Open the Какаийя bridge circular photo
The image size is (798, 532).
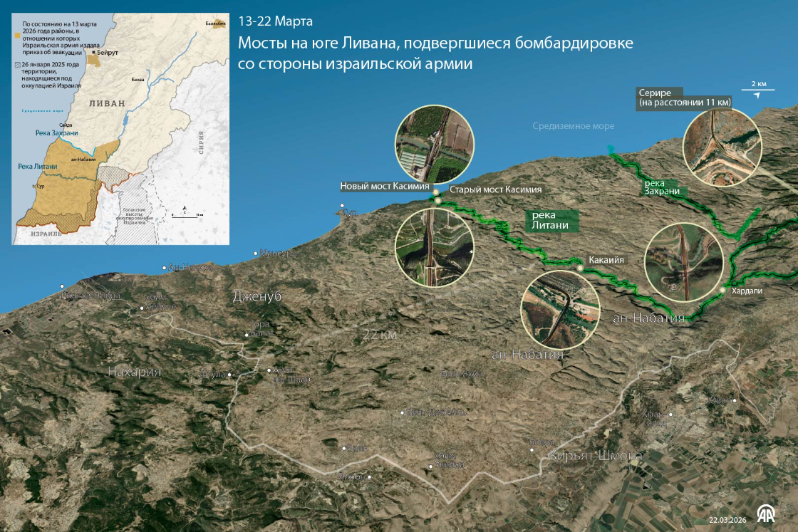click(560, 310)
